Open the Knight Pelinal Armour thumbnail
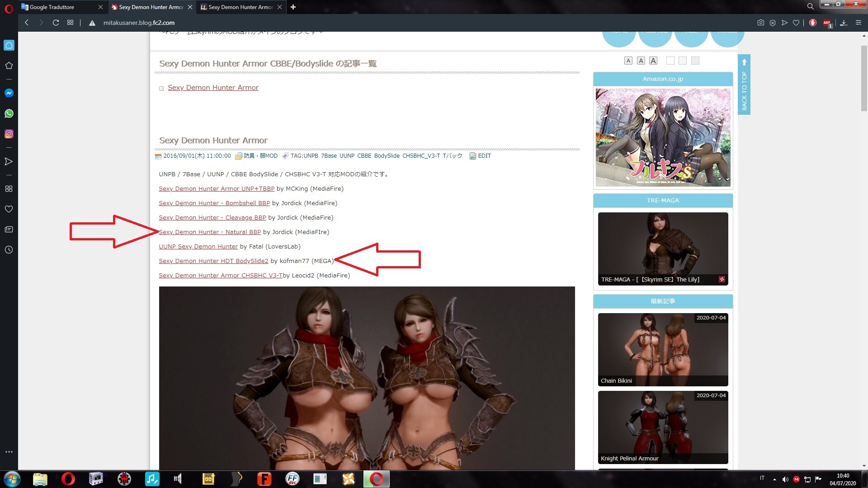This screenshot has height=488, width=868. 663,427
